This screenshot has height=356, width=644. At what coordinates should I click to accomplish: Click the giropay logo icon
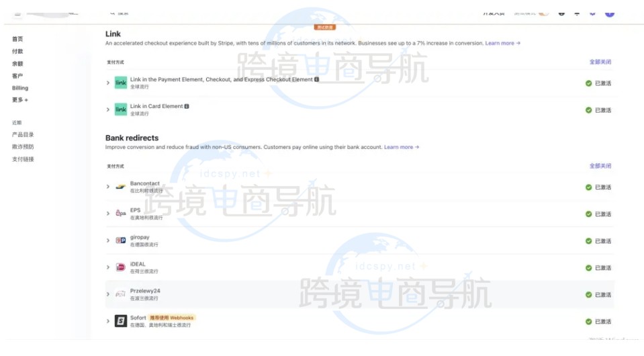click(120, 240)
